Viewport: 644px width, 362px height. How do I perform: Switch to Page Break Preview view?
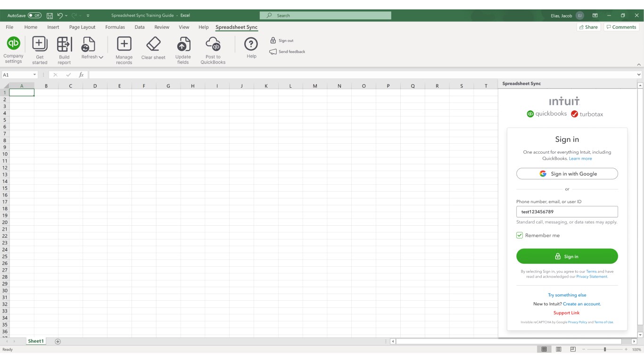[573, 349]
